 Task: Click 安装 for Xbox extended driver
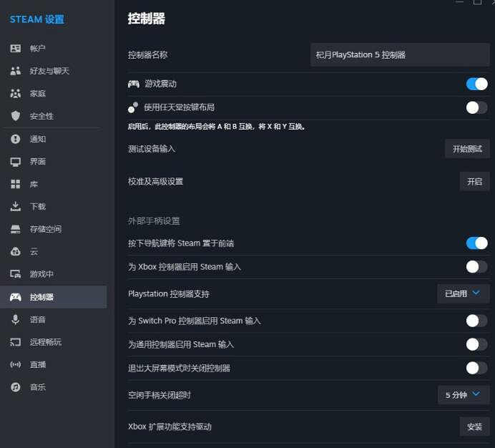pyautogui.click(x=474, y=427)
